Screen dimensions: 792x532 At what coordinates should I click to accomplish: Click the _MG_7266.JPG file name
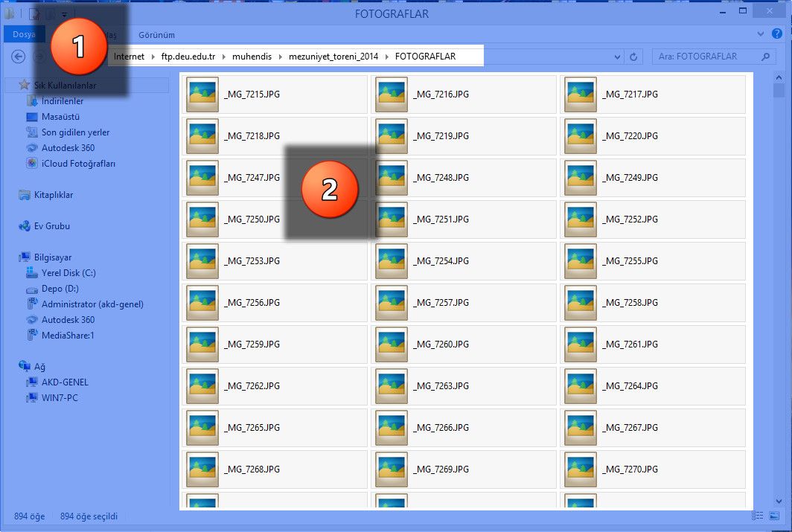(x=441, y=428)
